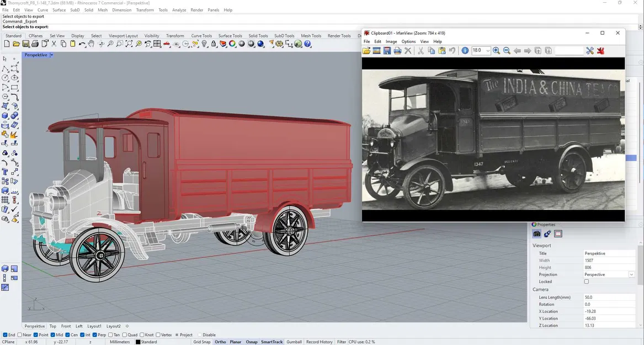Click the IrfanView settings tools icon
This screenshot has width=644, height=345.
[590, 51]
